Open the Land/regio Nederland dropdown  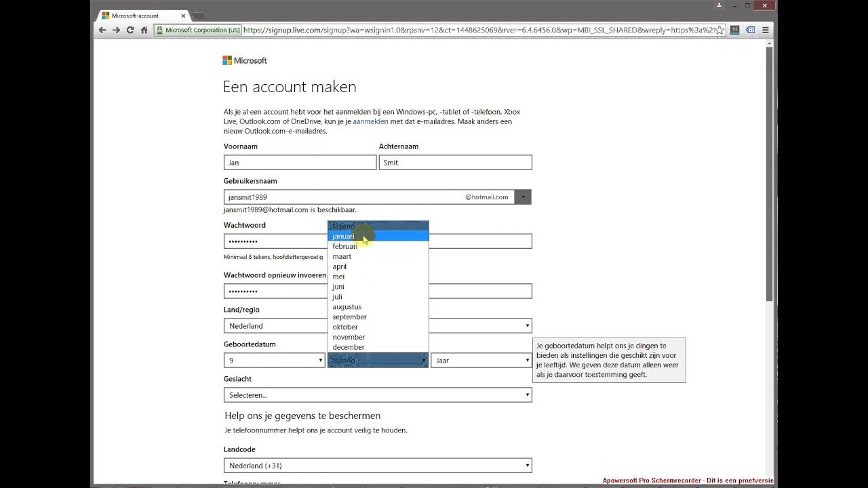coord(378,326)
